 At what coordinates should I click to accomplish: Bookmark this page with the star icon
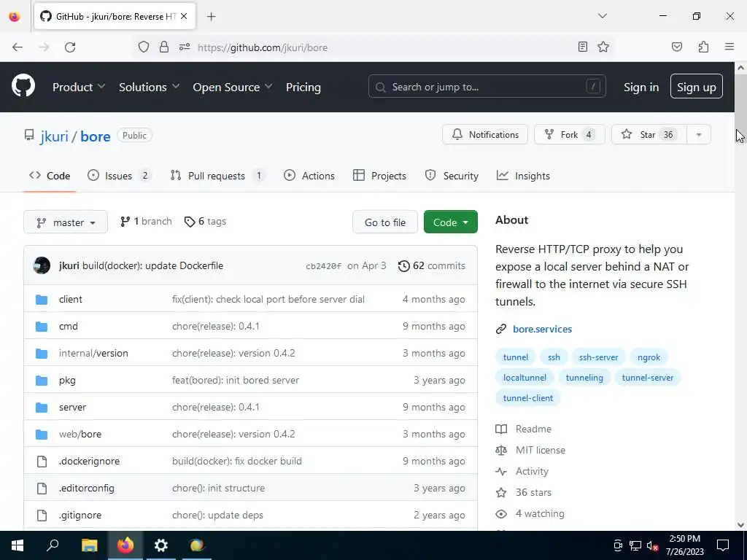click(603, 47)
